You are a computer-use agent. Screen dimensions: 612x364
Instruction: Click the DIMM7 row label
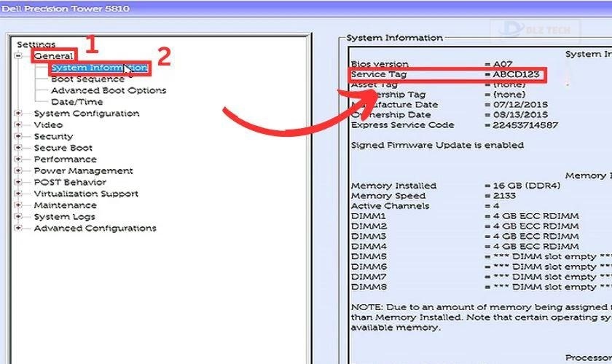(x=369, y=277)
